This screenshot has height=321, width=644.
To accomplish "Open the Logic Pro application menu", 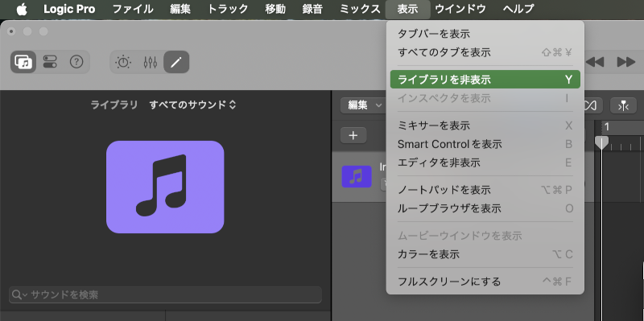I will [69, 9].
